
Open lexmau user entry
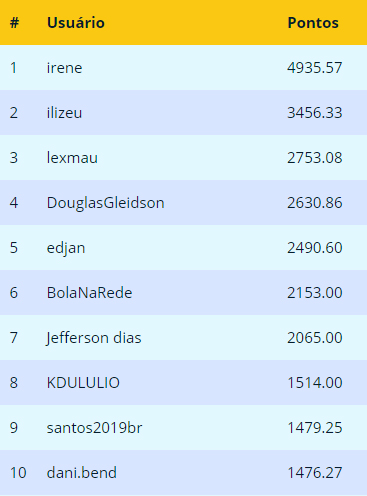tap(72, 158)
